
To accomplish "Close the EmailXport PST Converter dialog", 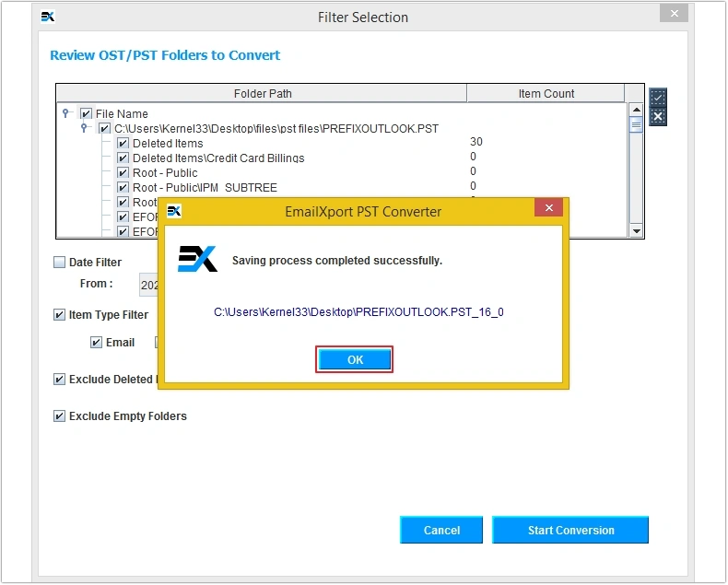I will click(x=549, y=207).
